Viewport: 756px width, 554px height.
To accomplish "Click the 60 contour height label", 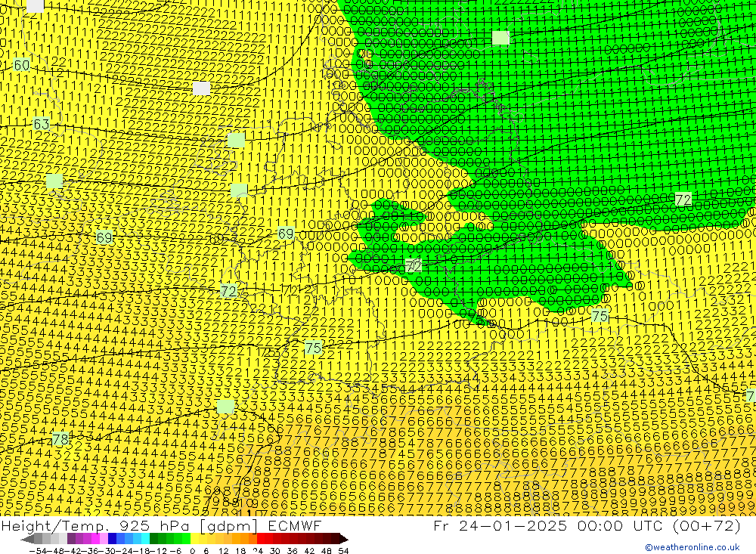I will [22, 64].
